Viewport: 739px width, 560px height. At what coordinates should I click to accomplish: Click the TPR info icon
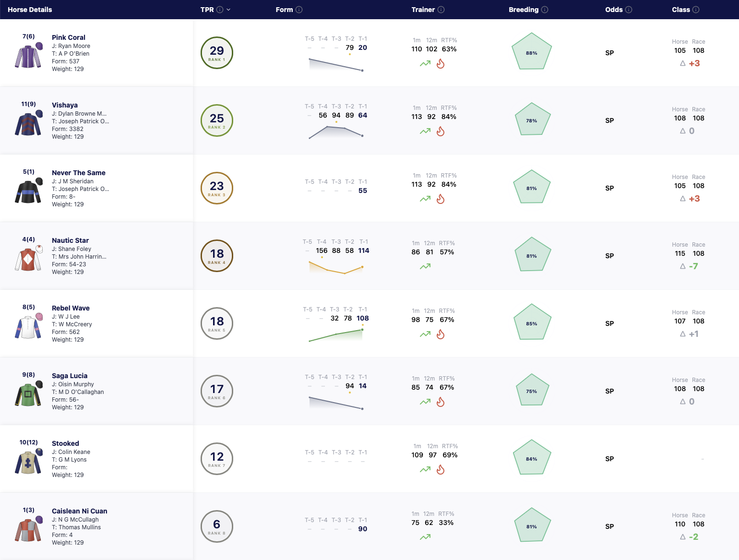(x=220, y=10)
